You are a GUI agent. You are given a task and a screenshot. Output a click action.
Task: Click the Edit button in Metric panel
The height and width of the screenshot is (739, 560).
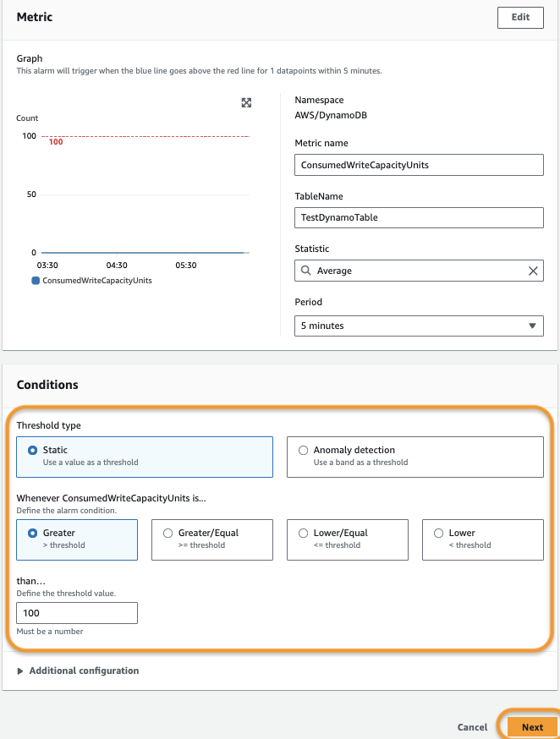520,18
